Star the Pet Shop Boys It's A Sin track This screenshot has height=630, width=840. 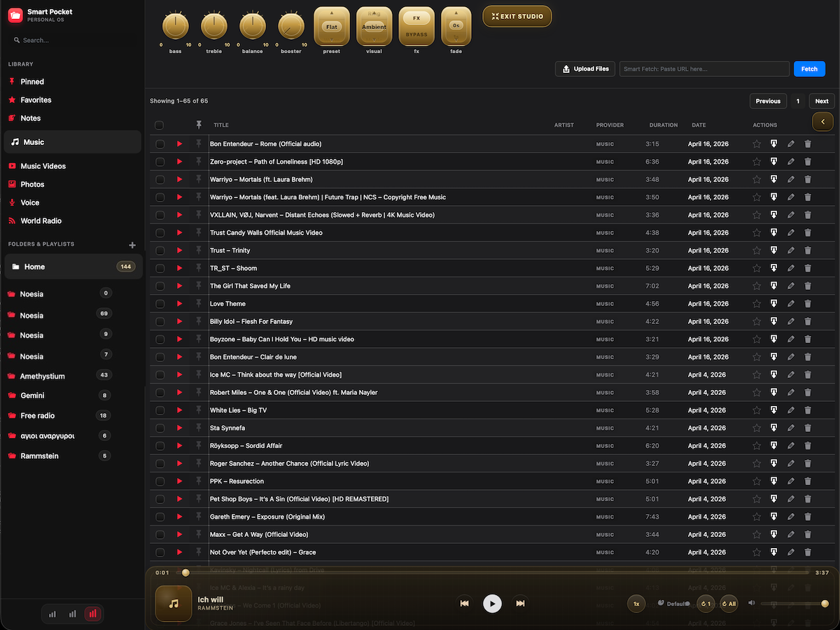pos(757,499)
